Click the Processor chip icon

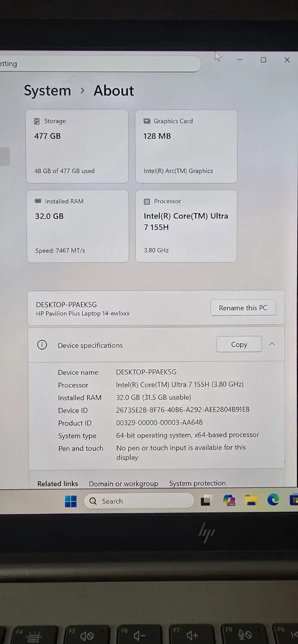[147, 201]
